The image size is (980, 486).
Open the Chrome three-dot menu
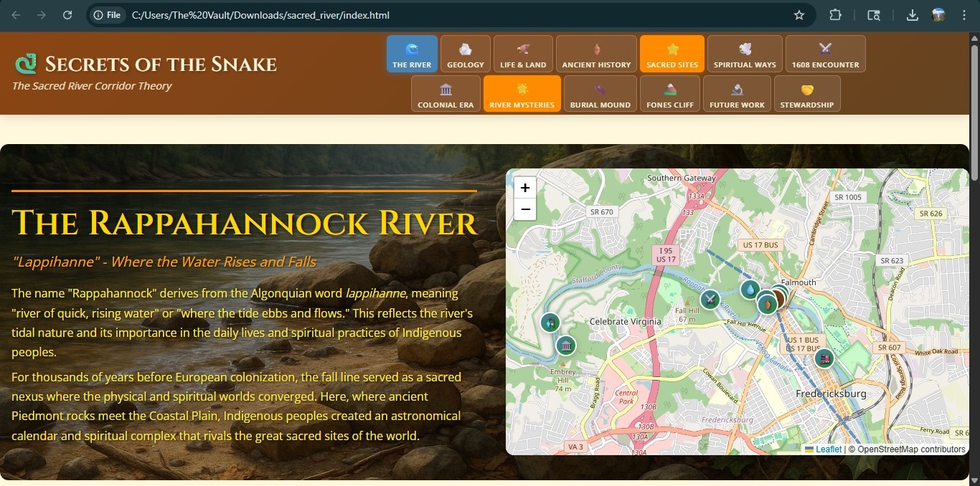click(x=963, y=14)
